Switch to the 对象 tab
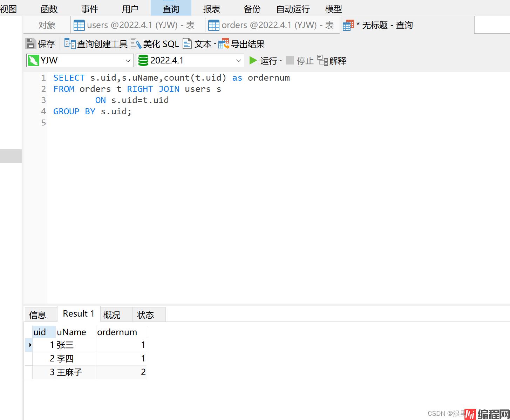 (47, 25)
